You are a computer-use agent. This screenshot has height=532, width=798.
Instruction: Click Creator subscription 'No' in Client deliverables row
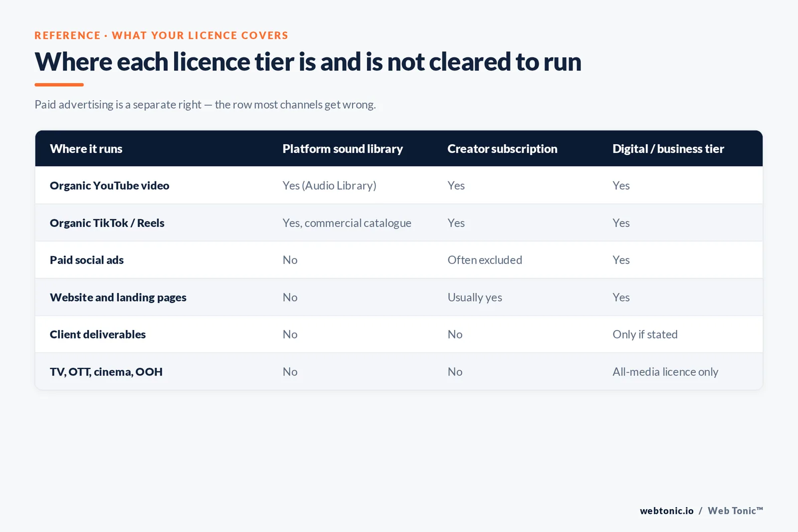[455, 334]
